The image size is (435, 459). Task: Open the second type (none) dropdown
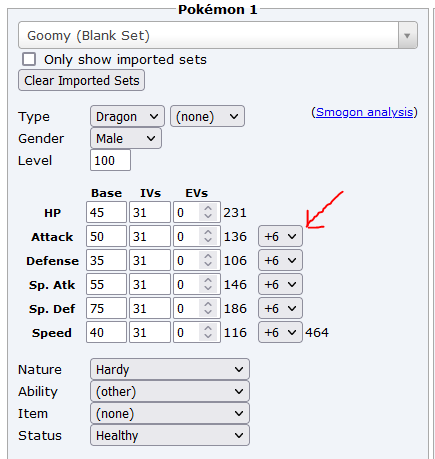pos(207,116)
